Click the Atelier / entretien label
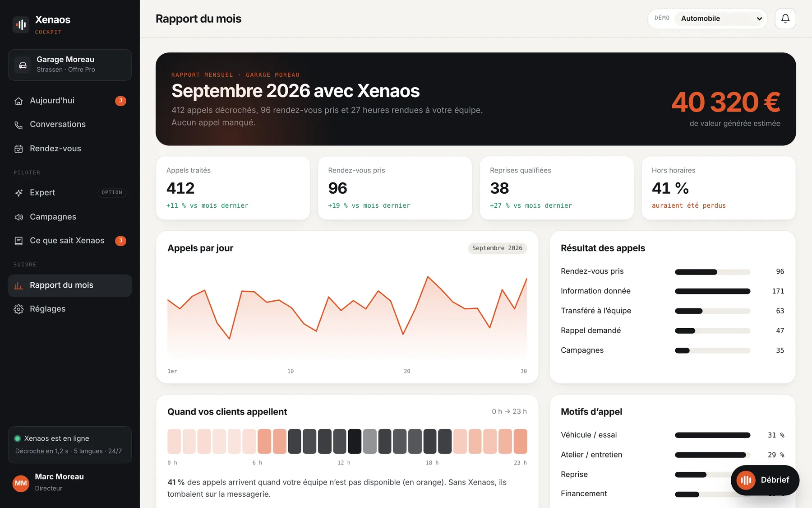812x508 pixels. point(591,455)
